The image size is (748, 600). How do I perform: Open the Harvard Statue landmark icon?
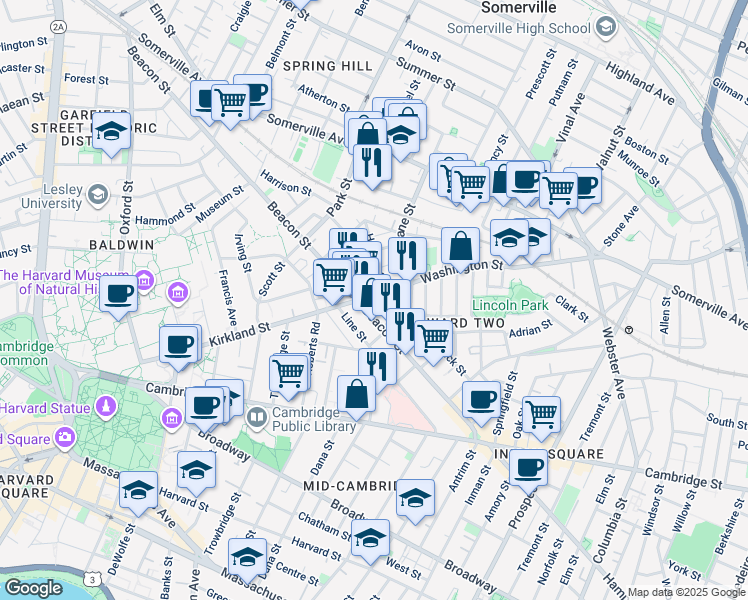(x=105, y=407)
